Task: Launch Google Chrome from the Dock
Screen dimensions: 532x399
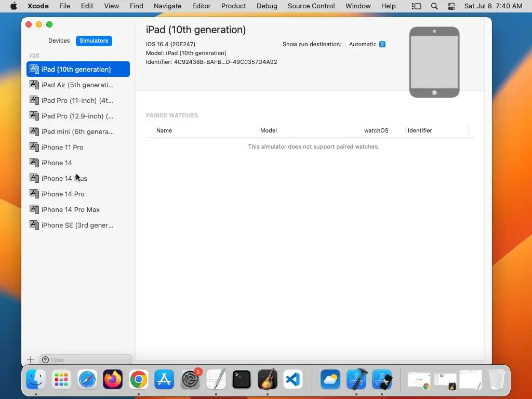Action: click(138, 379)
